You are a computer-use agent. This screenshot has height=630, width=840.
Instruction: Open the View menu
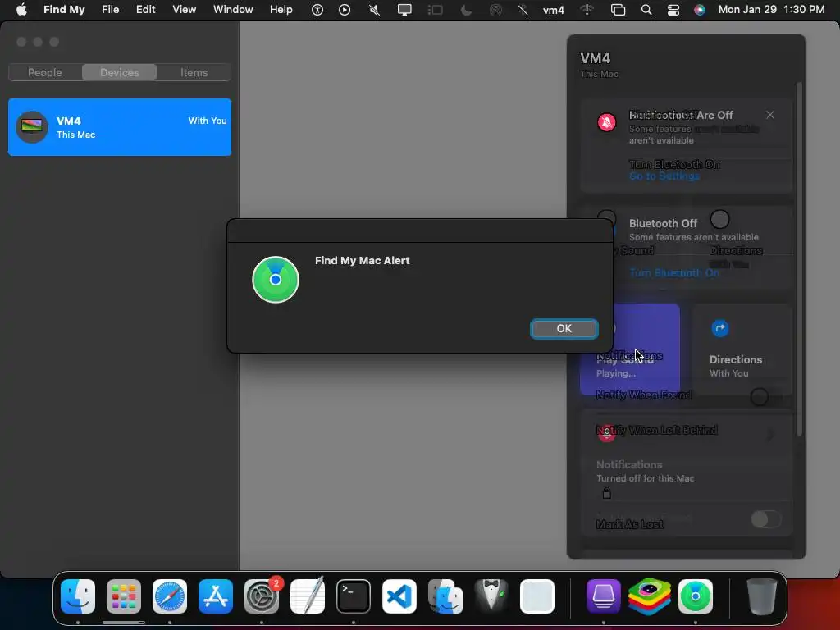tap(184, 10)
